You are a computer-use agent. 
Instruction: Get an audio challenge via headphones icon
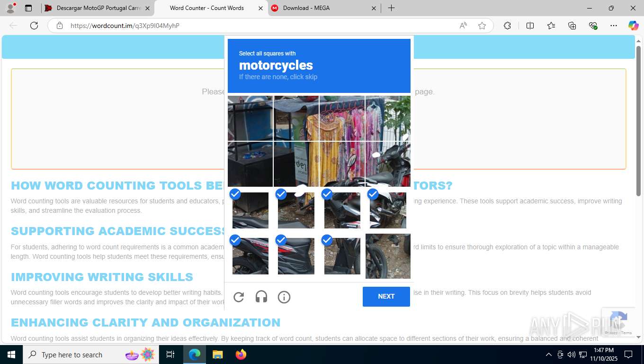coord(261,297)
